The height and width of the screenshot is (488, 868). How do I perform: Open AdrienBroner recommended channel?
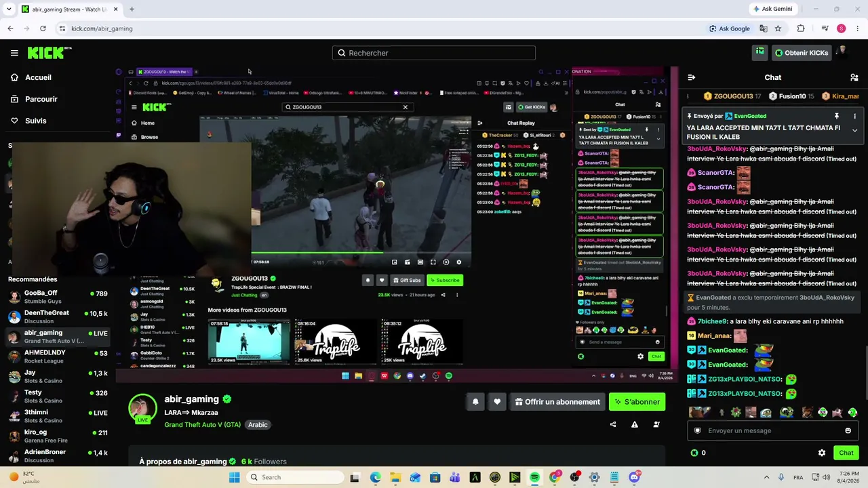pos(58,455)
